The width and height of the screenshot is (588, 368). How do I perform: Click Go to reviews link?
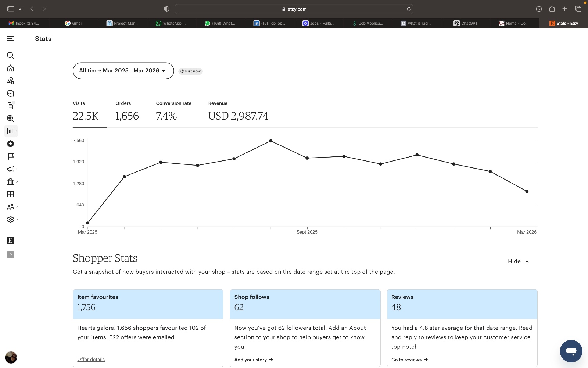[409, 360]
